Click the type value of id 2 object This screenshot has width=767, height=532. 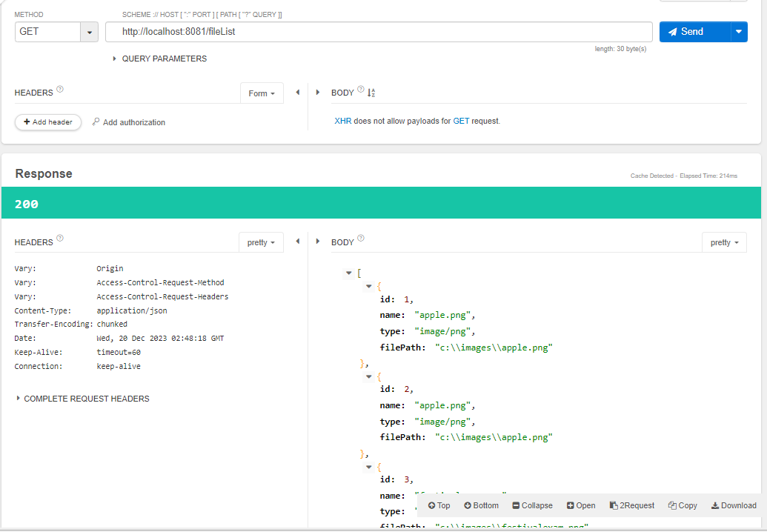tap(442, 422)
